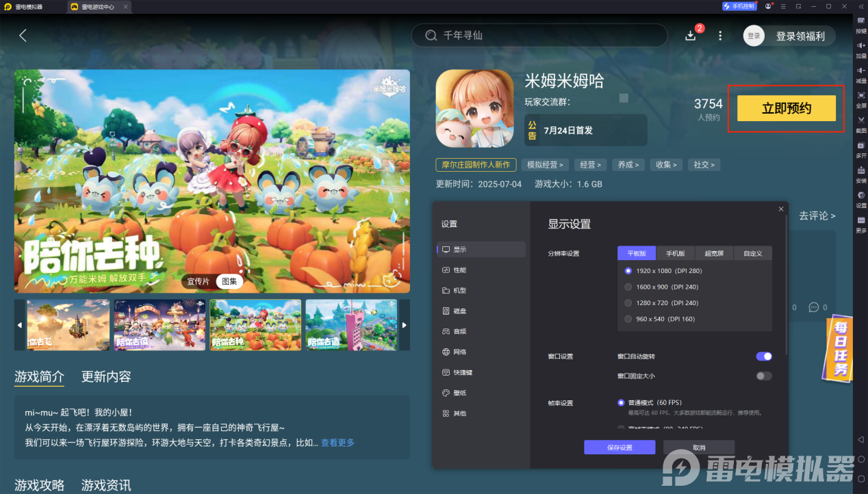
Task: Open 设置 gear icon in right sidebar
Action: [860, 195]
